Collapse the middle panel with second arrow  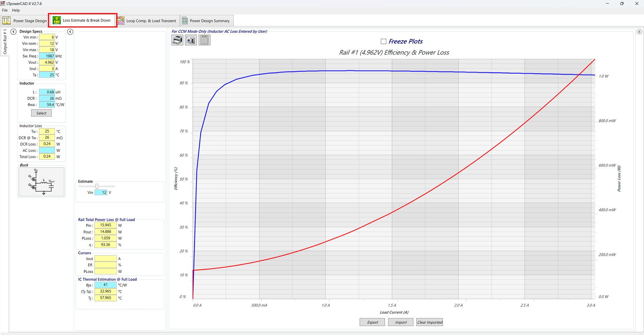coord(70,31)
